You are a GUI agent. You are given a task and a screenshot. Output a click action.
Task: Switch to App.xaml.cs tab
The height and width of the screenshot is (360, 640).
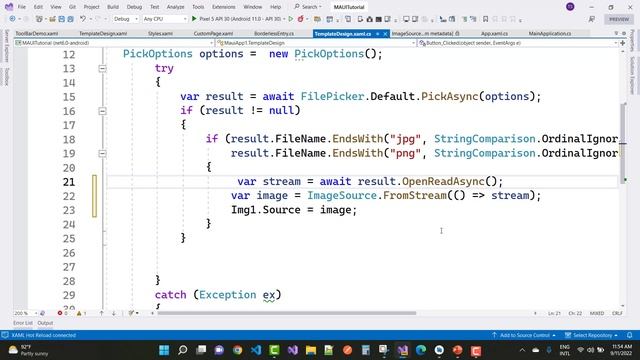coord(494,33)
